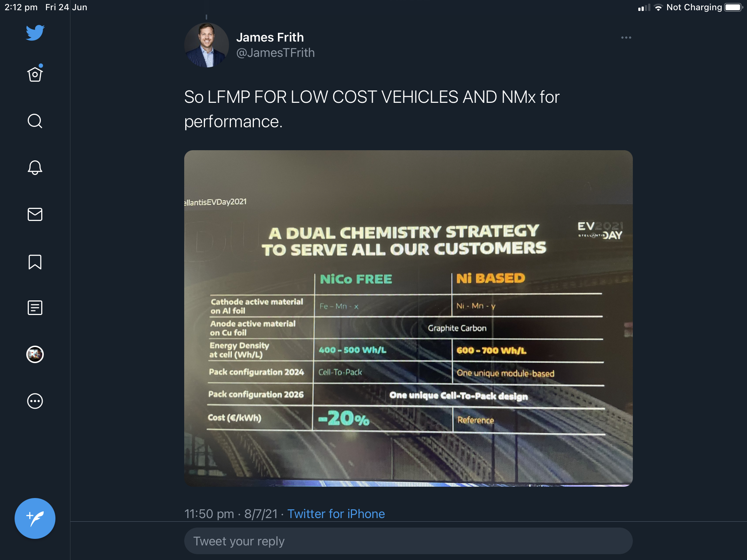
Task: Tap the Wi-Fi icon in the status bar
Action: point(658,8)
